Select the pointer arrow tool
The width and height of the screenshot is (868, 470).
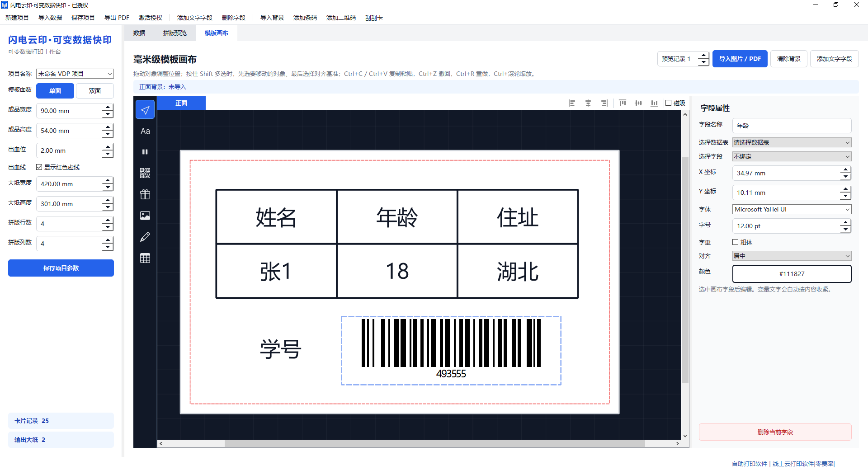145,110
